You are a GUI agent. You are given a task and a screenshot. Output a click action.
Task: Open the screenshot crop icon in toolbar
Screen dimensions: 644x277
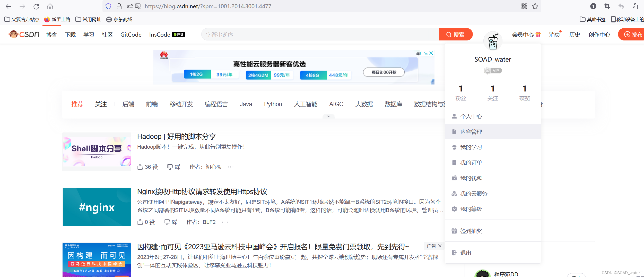[607, 6]
